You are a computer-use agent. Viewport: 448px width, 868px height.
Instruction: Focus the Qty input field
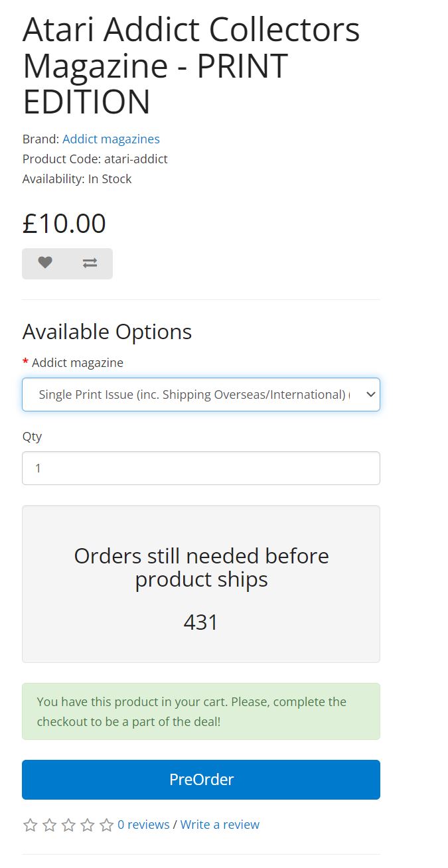(200, 469)
